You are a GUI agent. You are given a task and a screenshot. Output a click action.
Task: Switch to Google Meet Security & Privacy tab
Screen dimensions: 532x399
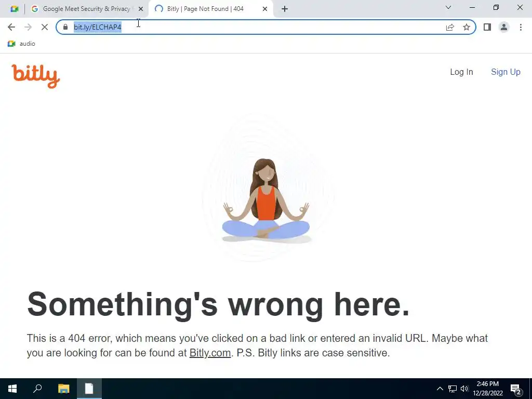coord(86,9)
